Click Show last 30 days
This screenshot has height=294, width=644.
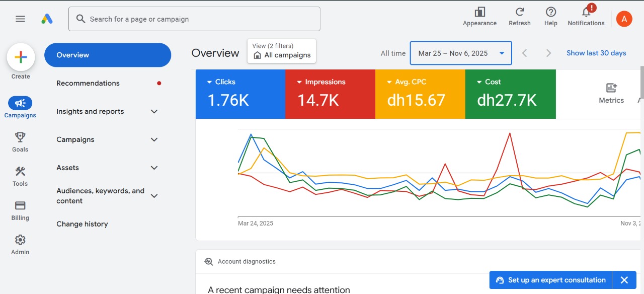coord(596,53)
